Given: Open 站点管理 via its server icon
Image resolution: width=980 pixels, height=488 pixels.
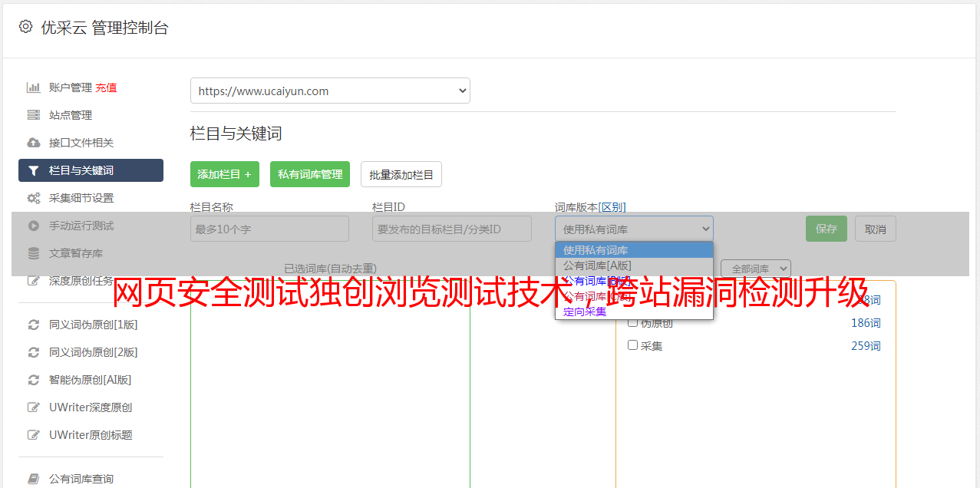Looking at the screenshot, I should pos(33,115).
